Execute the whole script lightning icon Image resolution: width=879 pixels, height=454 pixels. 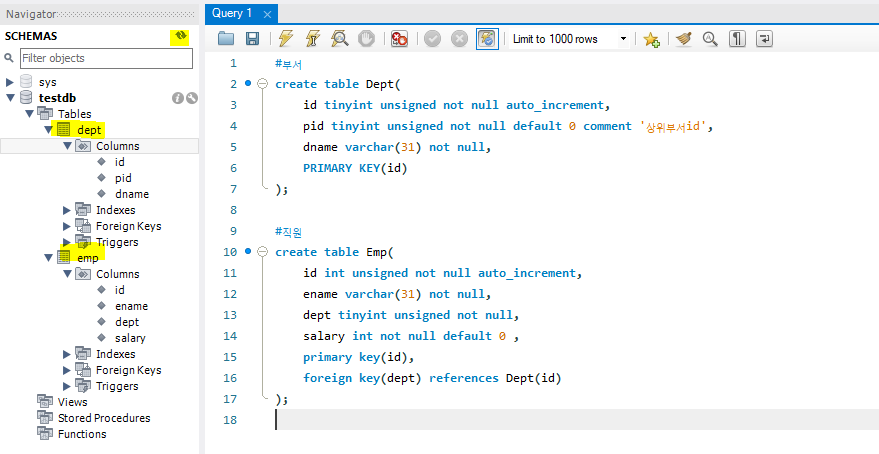tap(285, 39)
